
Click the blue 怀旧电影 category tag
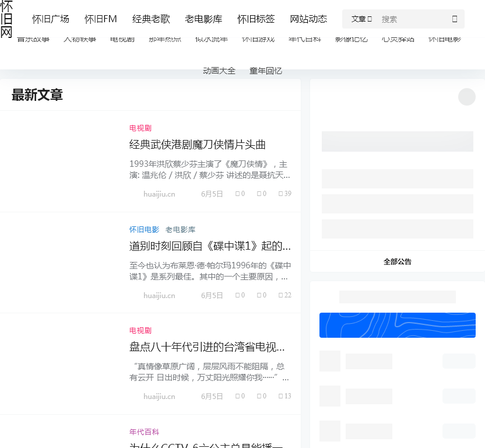(144, 229)
